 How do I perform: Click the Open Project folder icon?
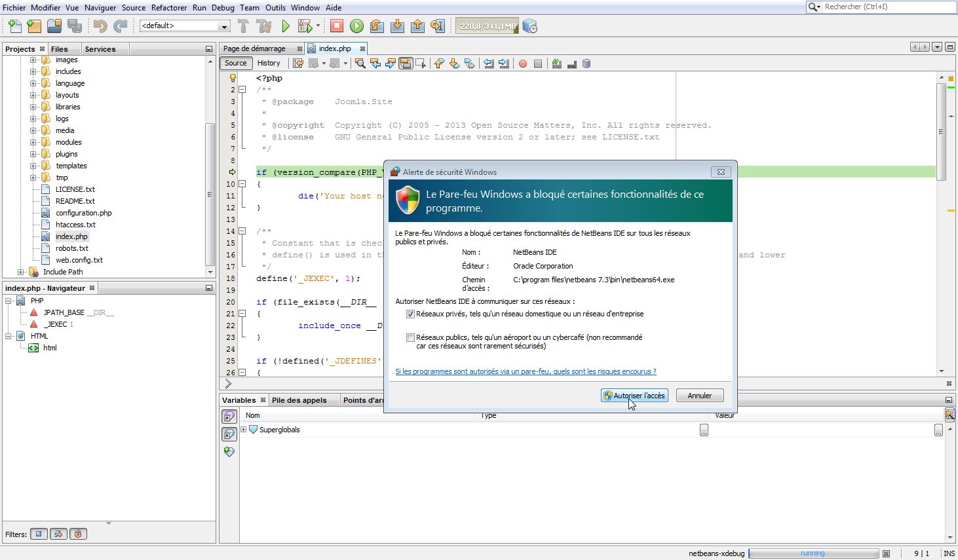click(54, 26)
